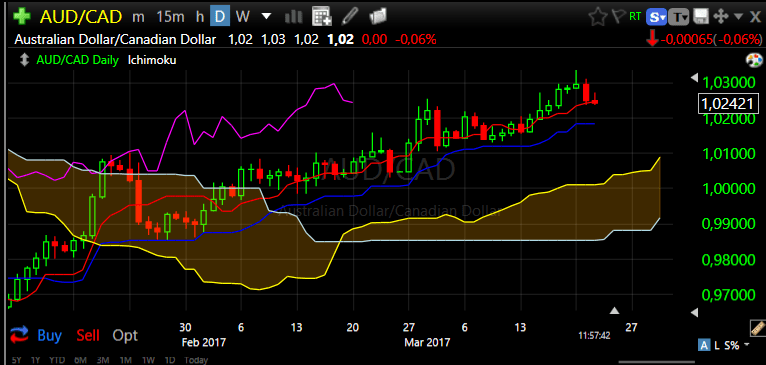The image size is (766, 365).
Task: Click the left arrow beside 1,03000
Action: click(x=695, y=78)
